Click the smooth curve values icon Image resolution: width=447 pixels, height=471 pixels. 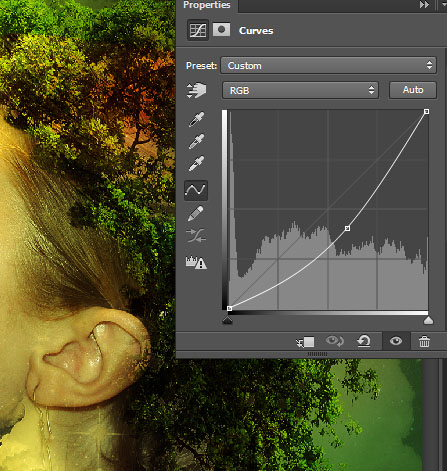(x=196, y=236)
